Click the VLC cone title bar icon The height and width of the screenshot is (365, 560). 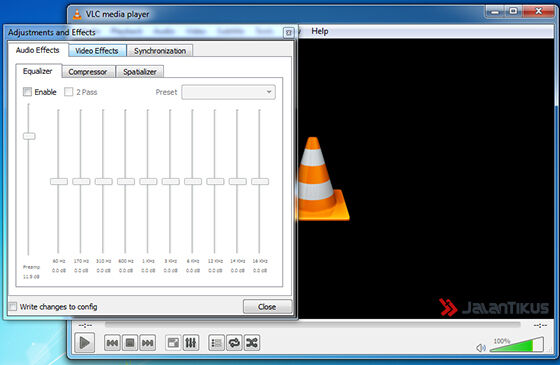tap(76, 14)
